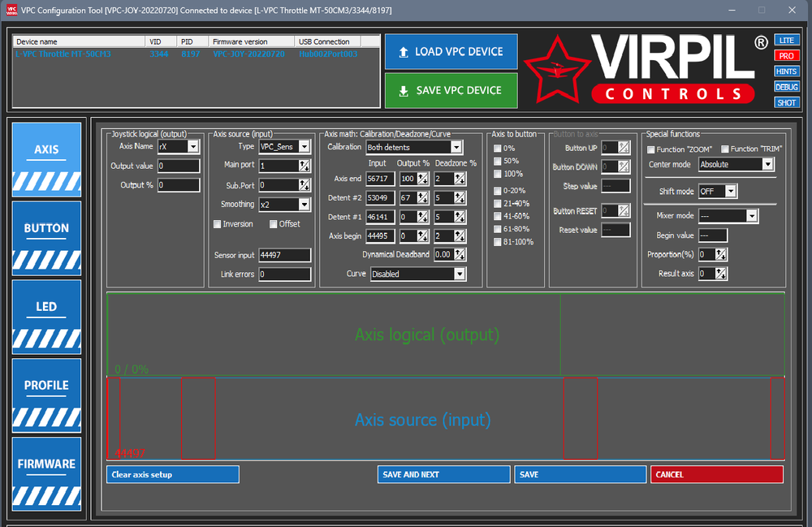Click Dynamical Deadband stepper icon
Image resolution: width=812 pixels, height=527 pixels.
point(460,255)
